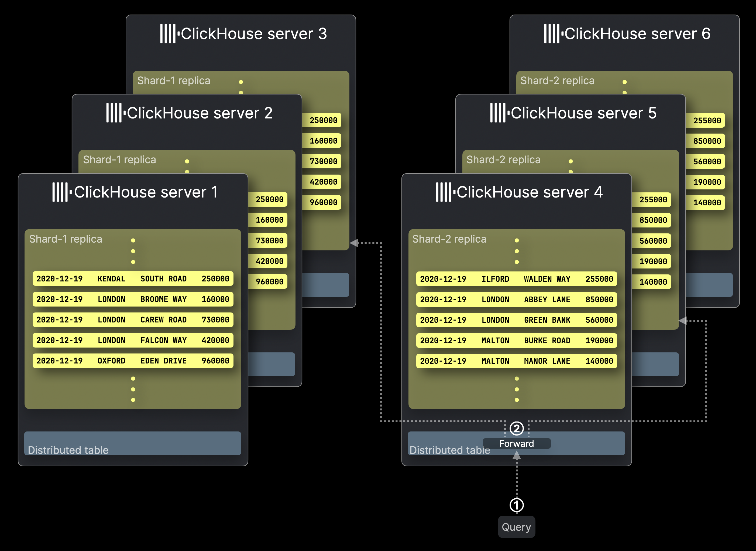The image size is (756, 551).
Task: Click the Forward label
Action: [516, 444]
